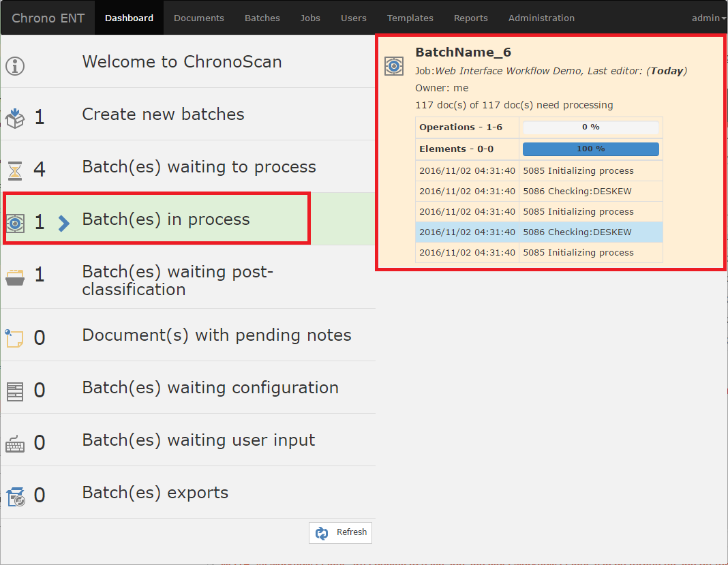Viewport: 728px width, 565px height.
Task: Click the Operations 0 % progress bar
Action: [590, 127]
